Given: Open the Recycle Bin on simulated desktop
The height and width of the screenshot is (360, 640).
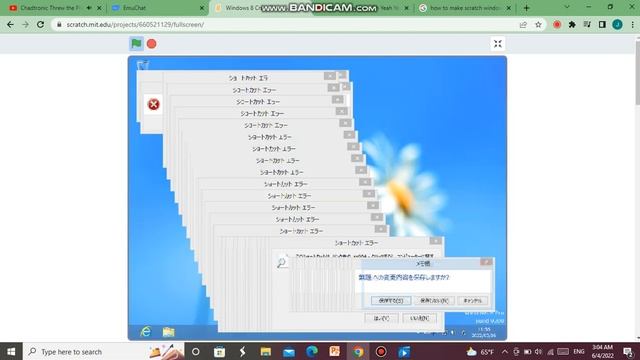Looking at the screenshot, I should pos(143,65).
